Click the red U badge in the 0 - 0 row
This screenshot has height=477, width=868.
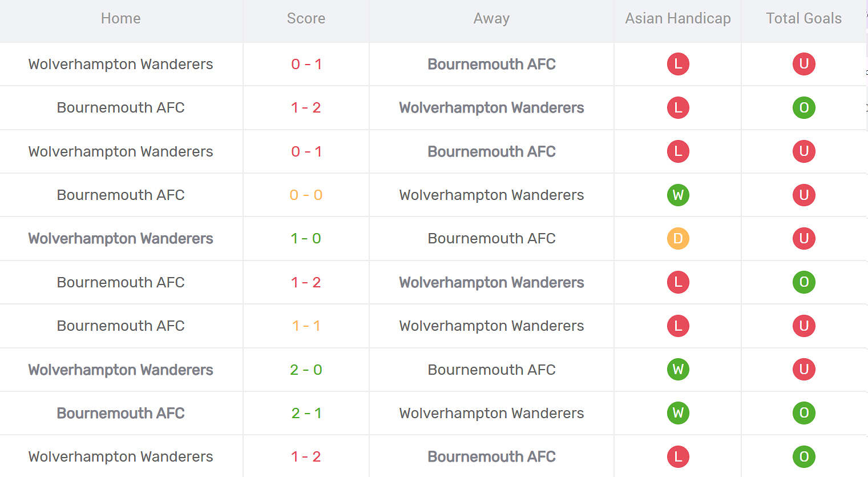804,195
